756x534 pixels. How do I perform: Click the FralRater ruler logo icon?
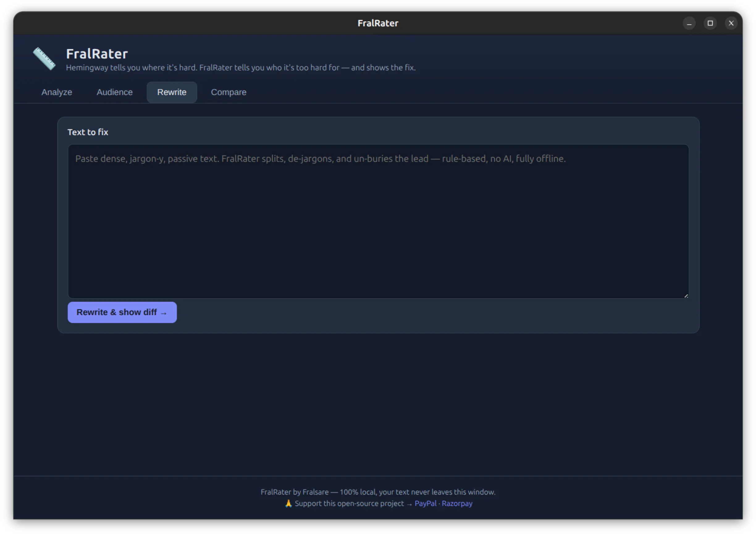click(44, 59)
